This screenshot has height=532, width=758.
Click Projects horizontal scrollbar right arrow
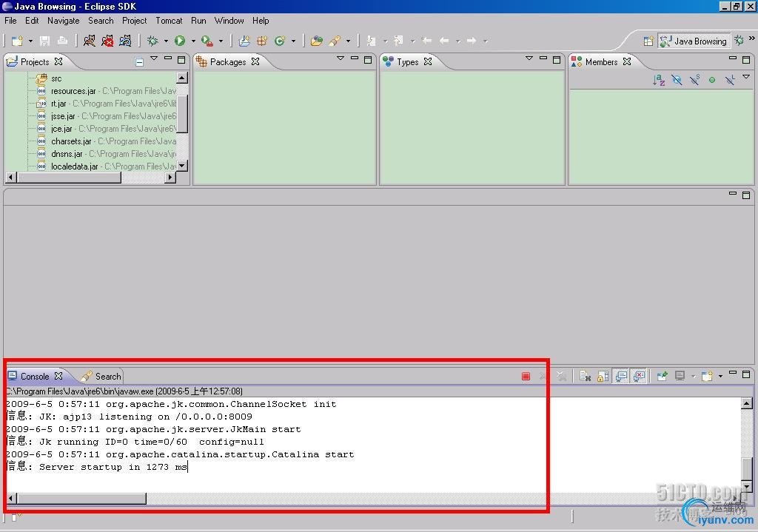click(170, 178)
